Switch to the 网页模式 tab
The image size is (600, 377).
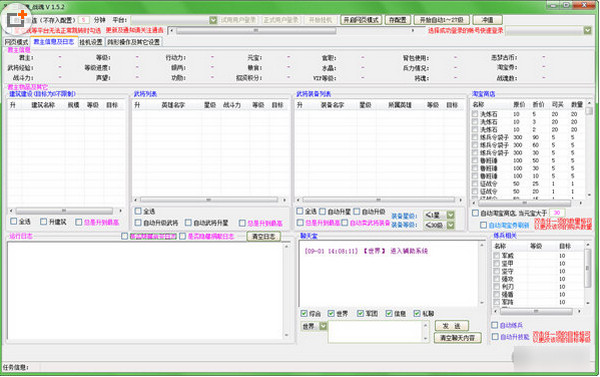click(x=16, y=42)
